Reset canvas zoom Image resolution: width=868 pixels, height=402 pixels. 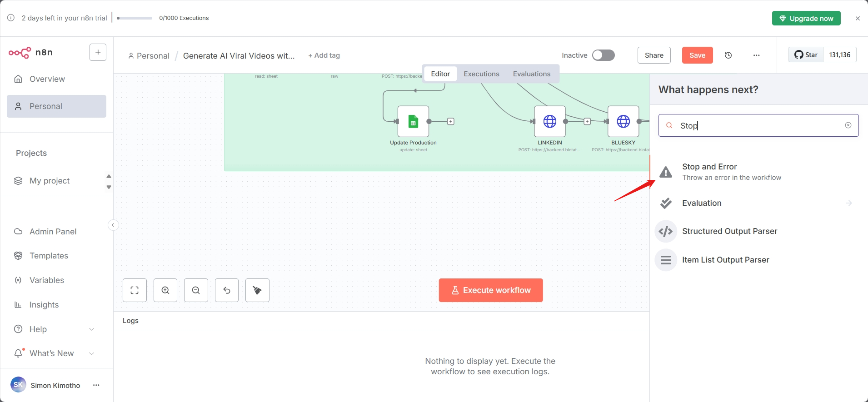pyautogui.click(x=227, y=290)
